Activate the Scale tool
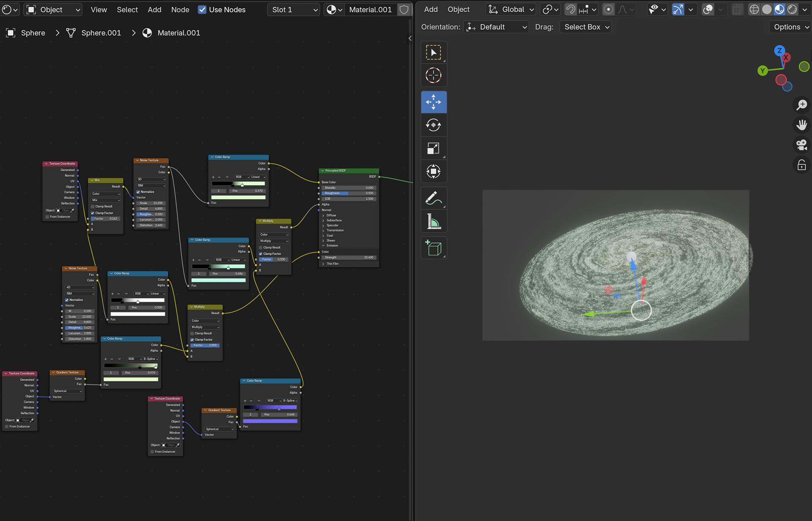Screen dimensions: 812x521 [x=433, y=148]
